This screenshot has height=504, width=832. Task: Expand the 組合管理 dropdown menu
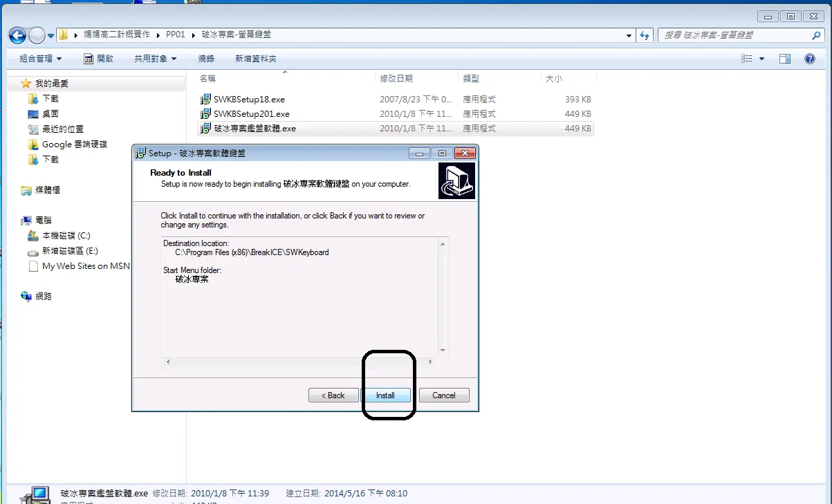click(x=41, y=59)
